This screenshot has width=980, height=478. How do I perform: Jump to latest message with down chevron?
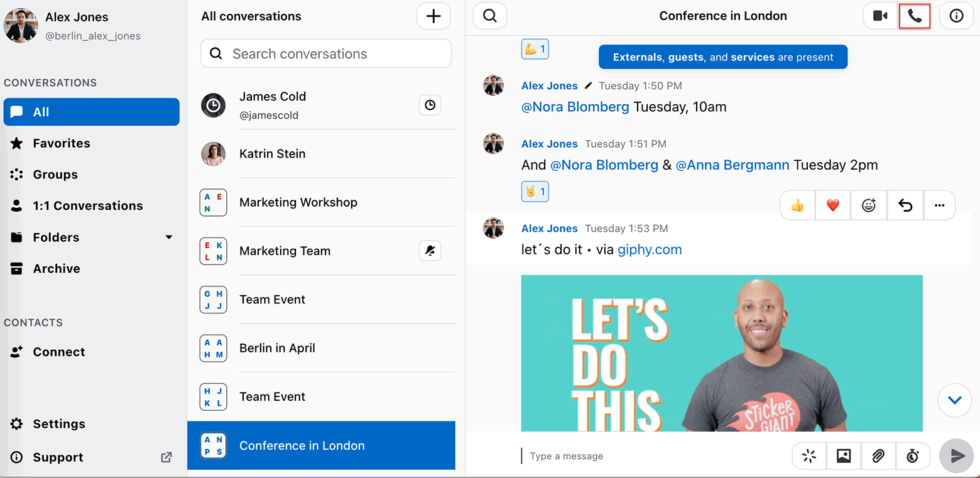point(955,400)
